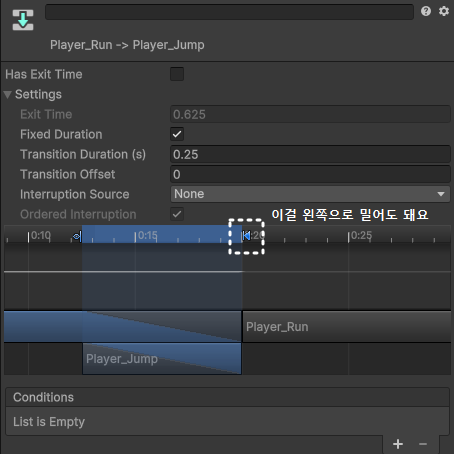Click the Player_Run clip bar in timeline
Viewport: 454px width, 454px height.
[x=347, y=327]
